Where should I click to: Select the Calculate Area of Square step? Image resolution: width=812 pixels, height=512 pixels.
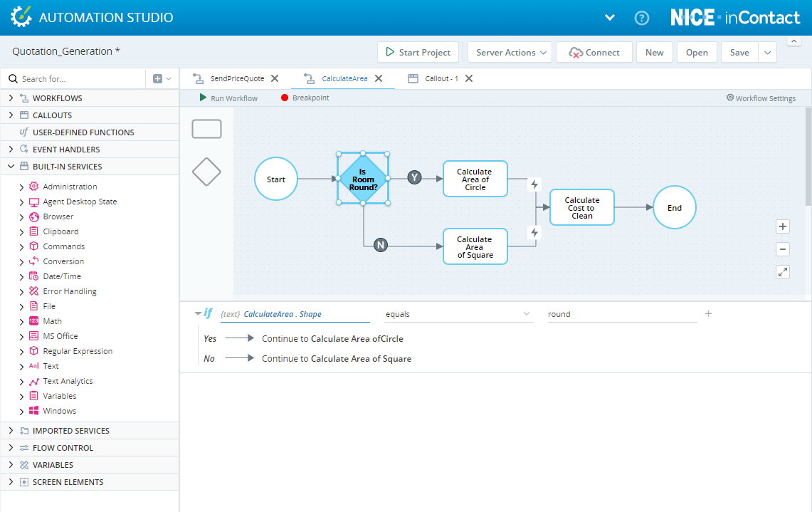(x=475, y=247)
